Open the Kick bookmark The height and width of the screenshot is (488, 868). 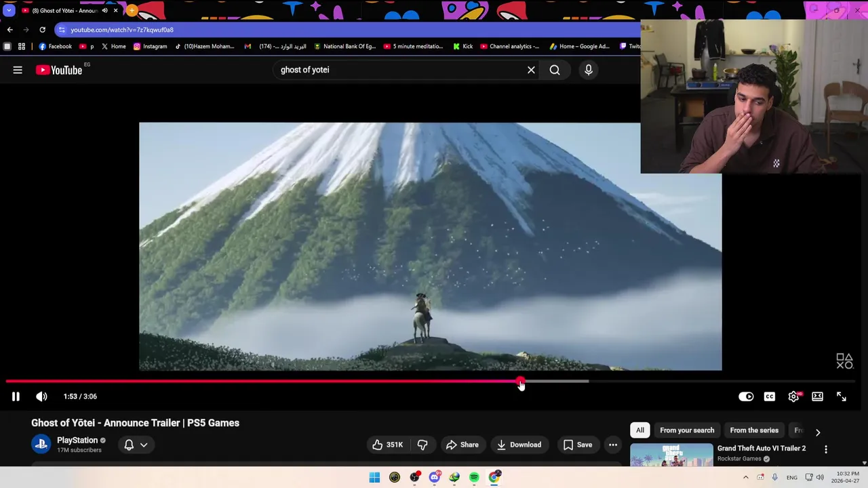[462, 46]
